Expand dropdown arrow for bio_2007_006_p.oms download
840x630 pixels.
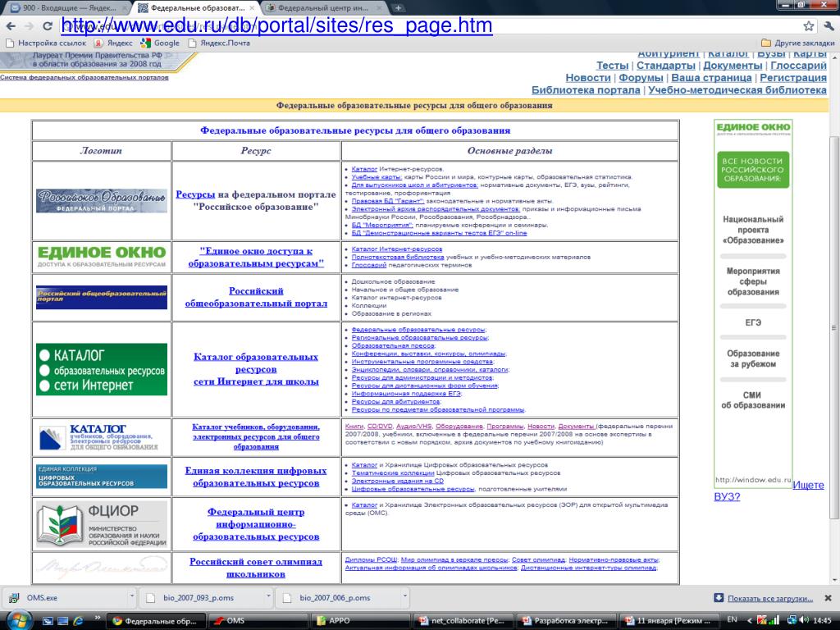[x=405, y=596]
